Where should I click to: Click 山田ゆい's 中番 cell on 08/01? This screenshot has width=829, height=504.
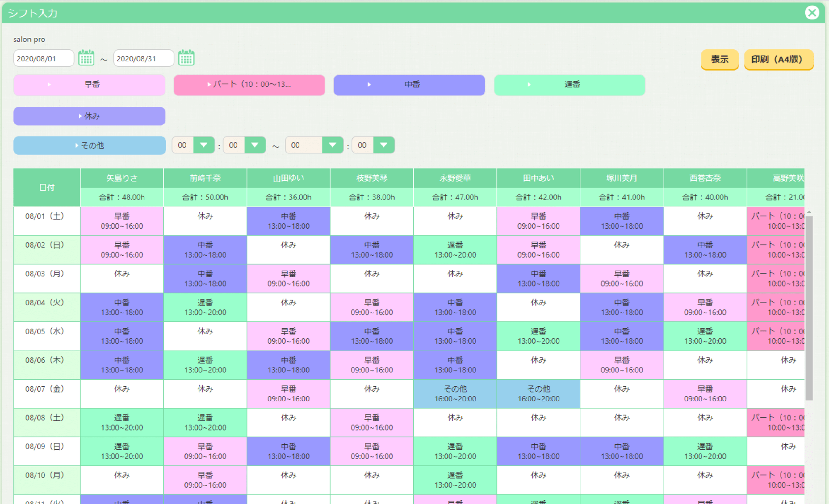[288, 221]
